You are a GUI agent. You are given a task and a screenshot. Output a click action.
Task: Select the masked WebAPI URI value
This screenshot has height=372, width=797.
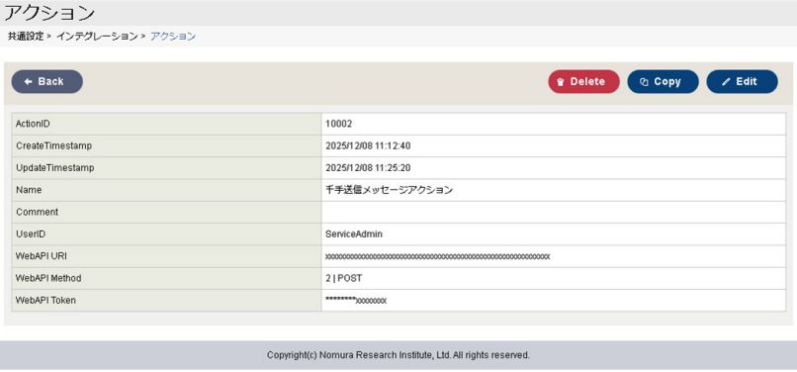tap(438, 257)
